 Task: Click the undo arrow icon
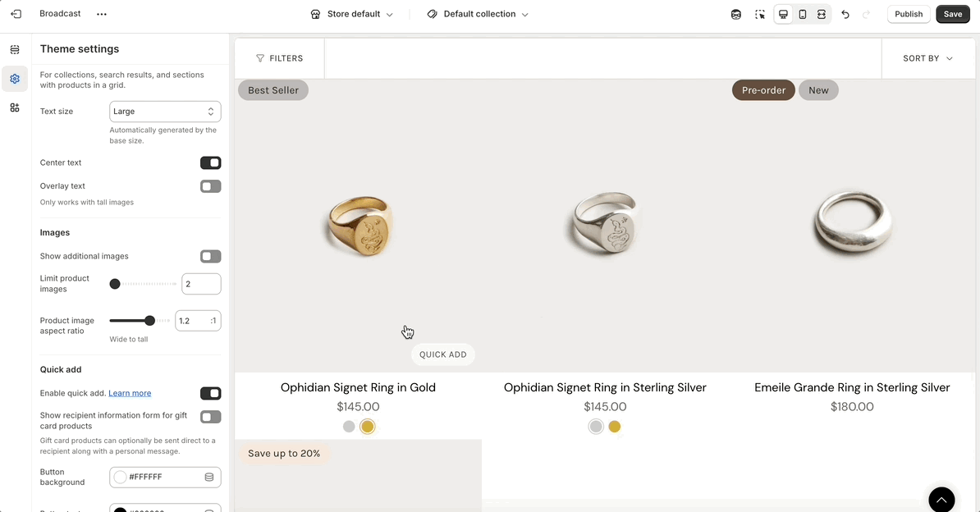click(845, 14)
